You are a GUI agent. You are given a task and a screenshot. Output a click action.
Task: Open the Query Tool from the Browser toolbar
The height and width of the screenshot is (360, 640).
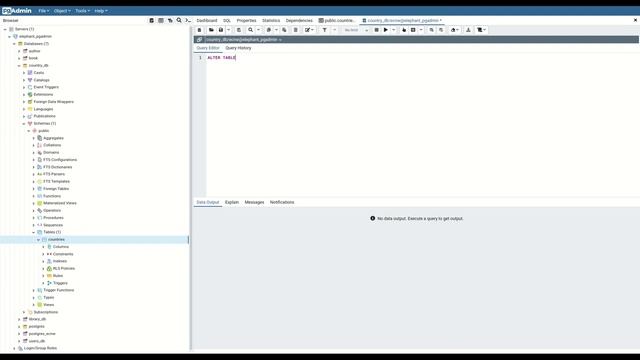point(151,20)
